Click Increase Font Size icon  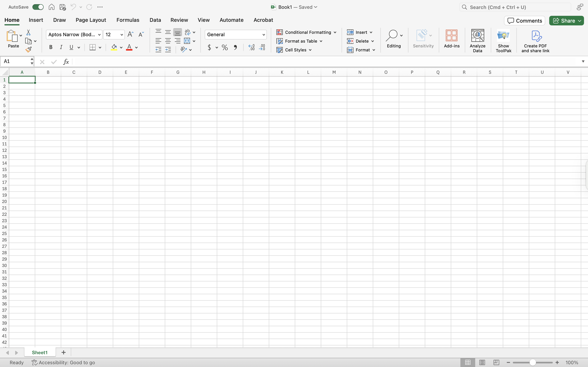[x=130, y=34]
